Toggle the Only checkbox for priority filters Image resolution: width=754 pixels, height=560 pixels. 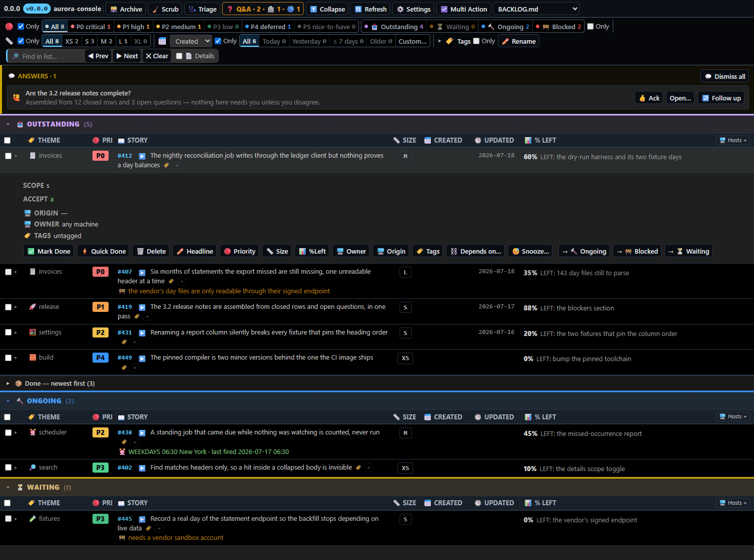pyautogui.click(x=21, y=27)
